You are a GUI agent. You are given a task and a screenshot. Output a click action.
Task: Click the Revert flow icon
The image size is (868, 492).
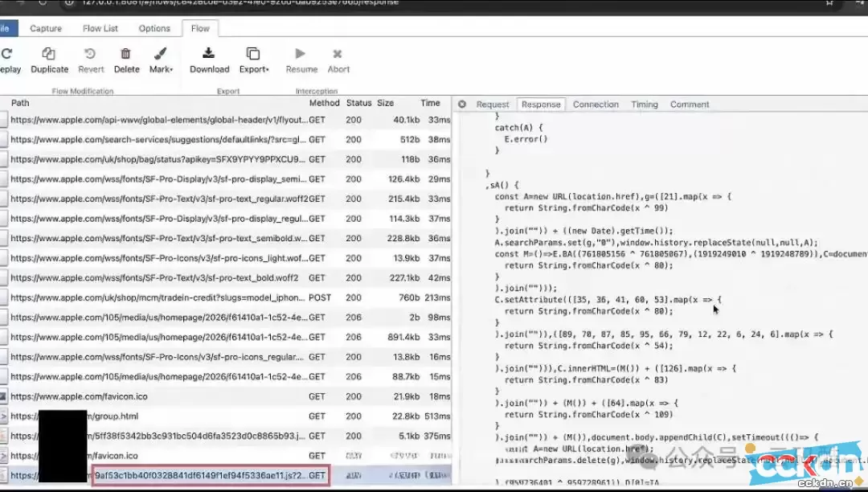(91, 54)
